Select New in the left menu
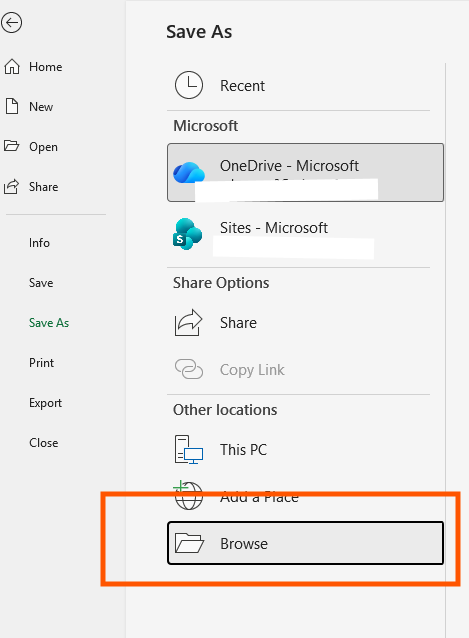This screenshot has width=469, height=638. (41, 107)
